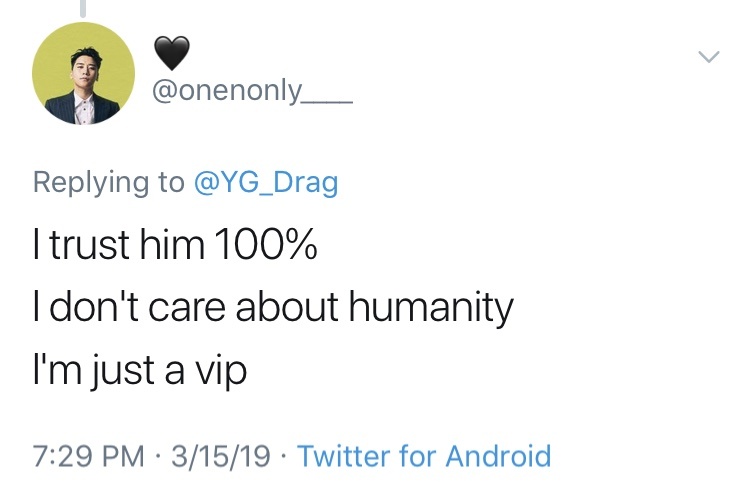
Task: Open the Twitter for Android source link
Action: click(x=425, y=457)
